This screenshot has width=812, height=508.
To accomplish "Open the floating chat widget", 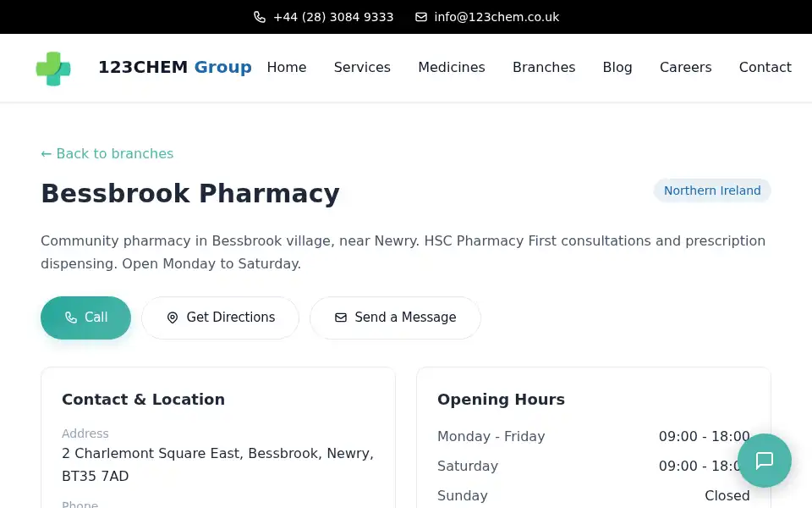I will [765, 461].
